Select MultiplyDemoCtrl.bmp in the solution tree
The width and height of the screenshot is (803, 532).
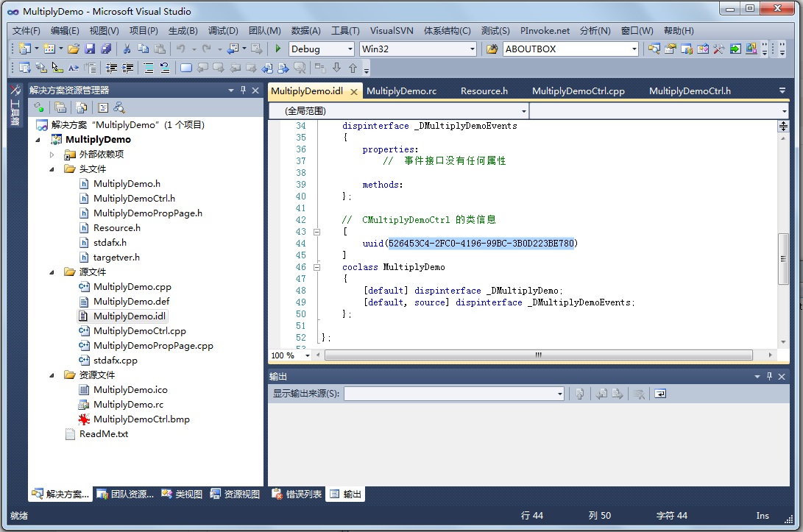click(x=141, y=419)
